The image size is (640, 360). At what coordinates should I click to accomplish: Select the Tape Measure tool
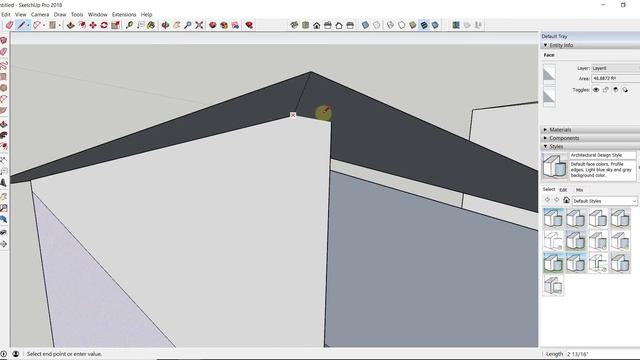[129, 25]
